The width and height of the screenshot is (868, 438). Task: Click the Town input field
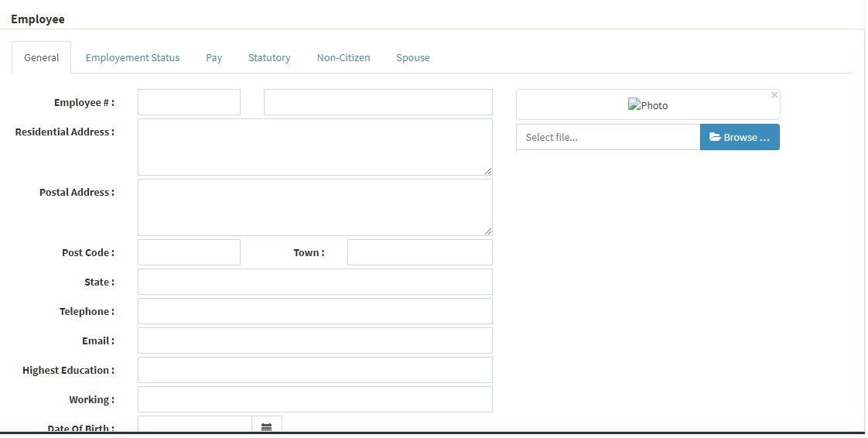pyautogui.click(x=419, y=252)
